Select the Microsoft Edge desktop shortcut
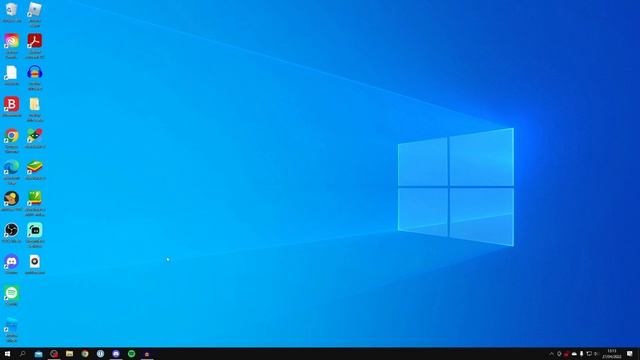640x360 pixels. click(11, 167)
